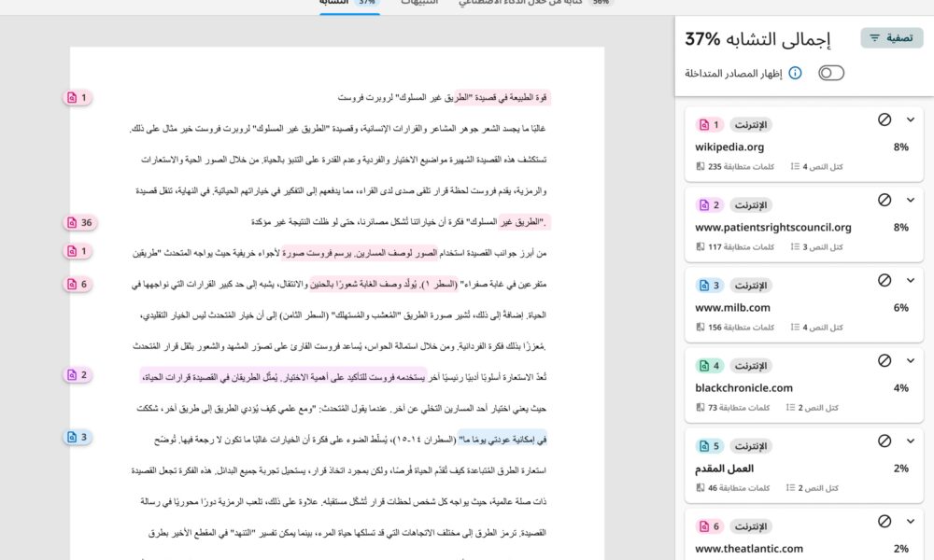Click source badge 5 on العمل المقدم card
The width and height of the screenshot is (934, 560).
pos(710,446)
